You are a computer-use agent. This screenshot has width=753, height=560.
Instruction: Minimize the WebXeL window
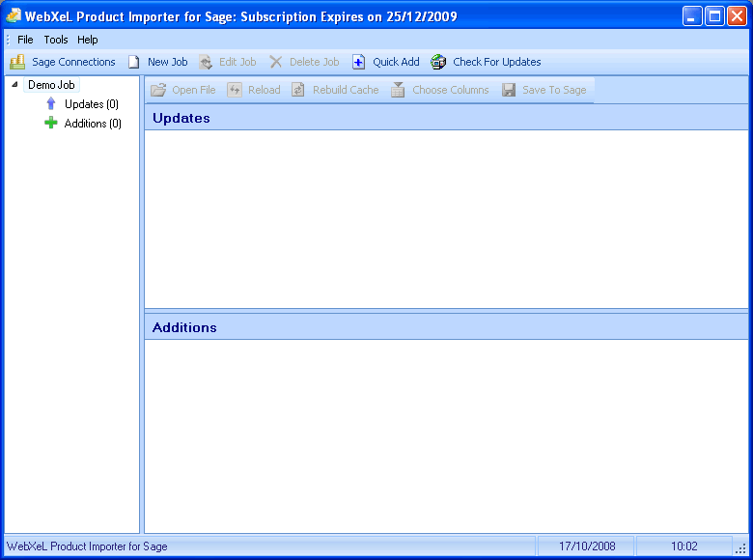point(692,16)
